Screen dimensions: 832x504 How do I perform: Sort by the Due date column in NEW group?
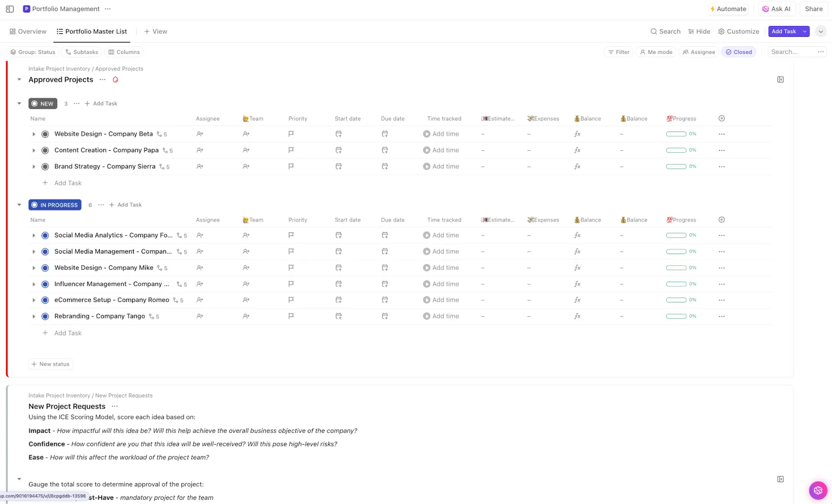[x=393, y=118]
